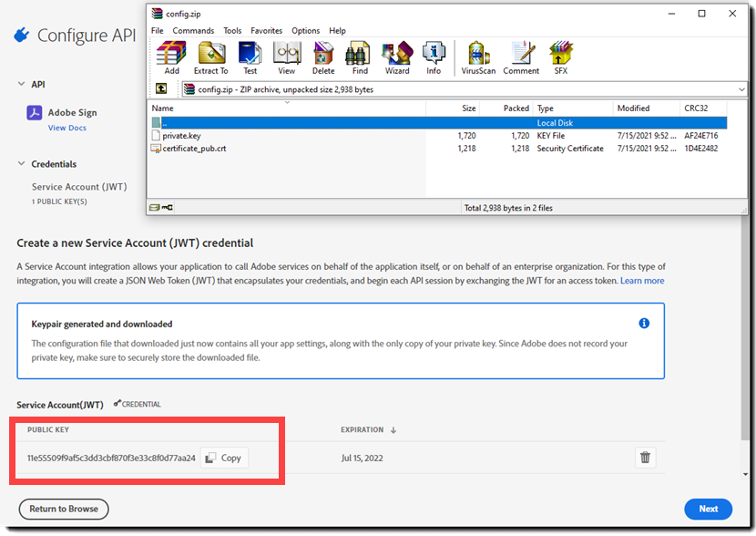Open the File menu
Screen dimensions: 756x536
[158, 30]
